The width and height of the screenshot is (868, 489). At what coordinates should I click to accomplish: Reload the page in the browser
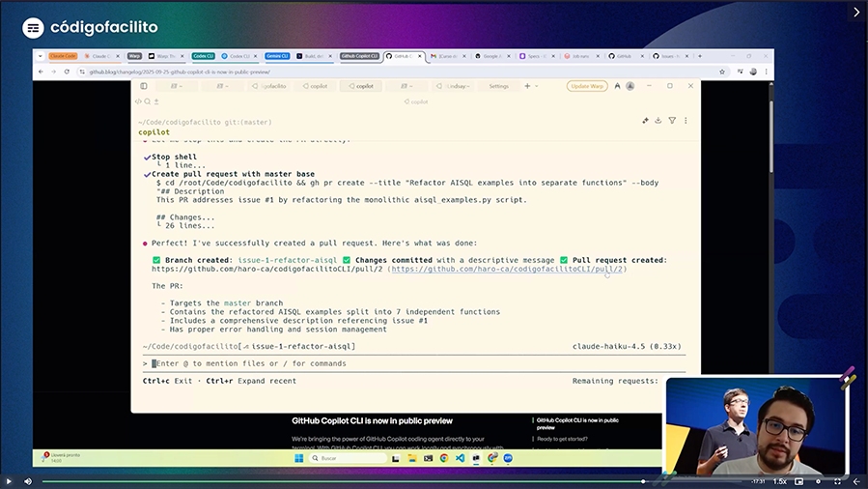pos(69,72)
